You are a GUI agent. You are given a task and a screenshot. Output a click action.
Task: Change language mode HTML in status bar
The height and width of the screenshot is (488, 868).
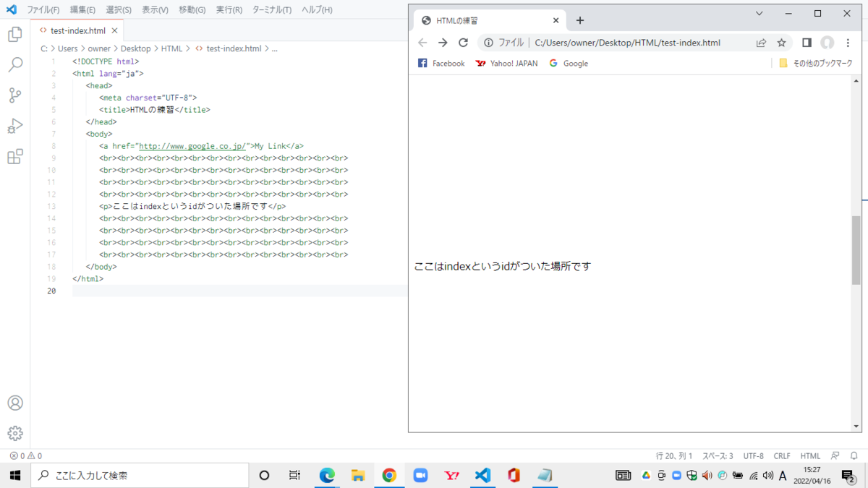(x=810, y=456)
